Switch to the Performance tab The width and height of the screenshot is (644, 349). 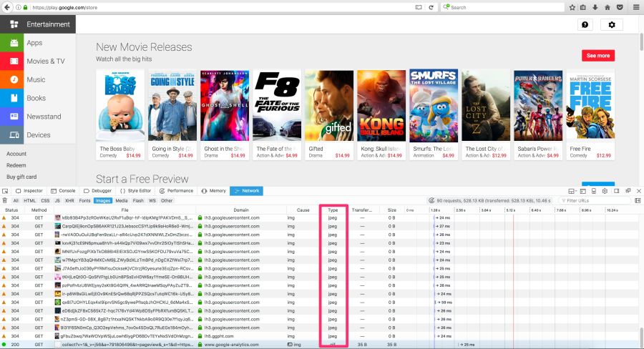point(176,191)
